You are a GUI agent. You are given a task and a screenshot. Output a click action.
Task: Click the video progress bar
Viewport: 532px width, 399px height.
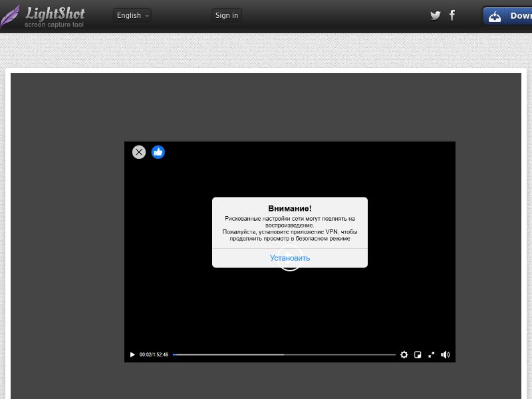[284, 354]
